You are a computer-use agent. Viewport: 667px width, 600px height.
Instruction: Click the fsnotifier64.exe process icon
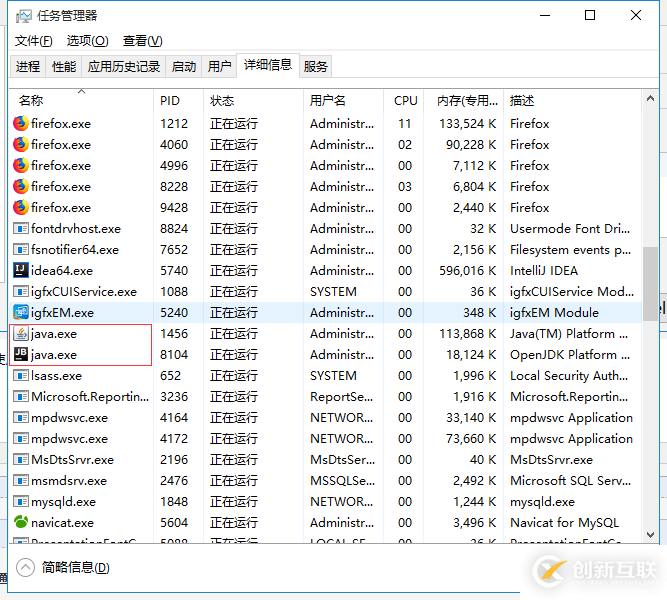coord(20,249)
